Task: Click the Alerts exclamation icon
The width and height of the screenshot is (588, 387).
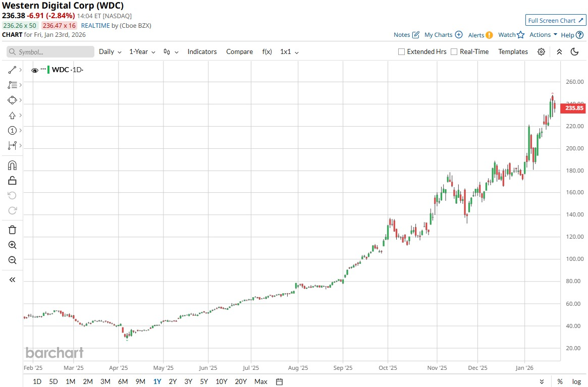Action: 490,35
